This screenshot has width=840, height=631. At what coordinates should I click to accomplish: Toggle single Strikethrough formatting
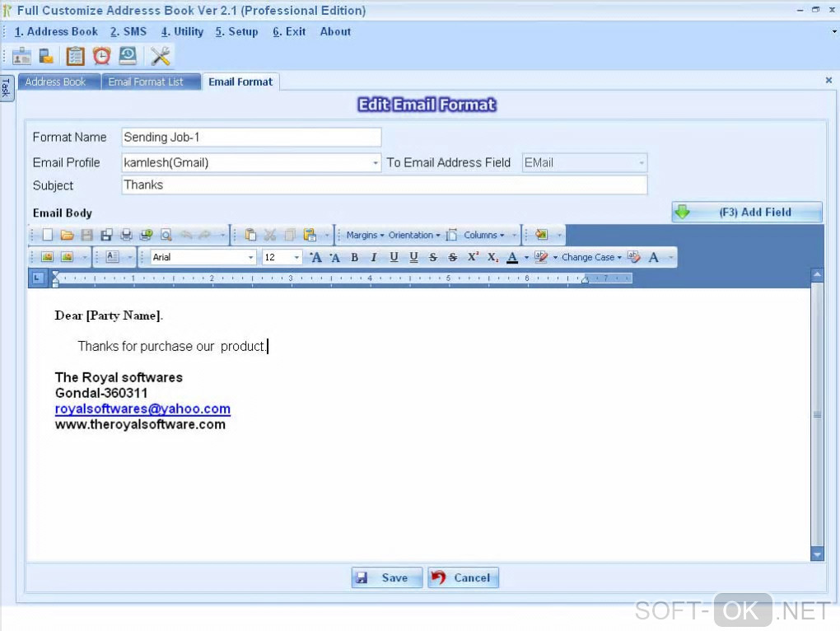433,257
